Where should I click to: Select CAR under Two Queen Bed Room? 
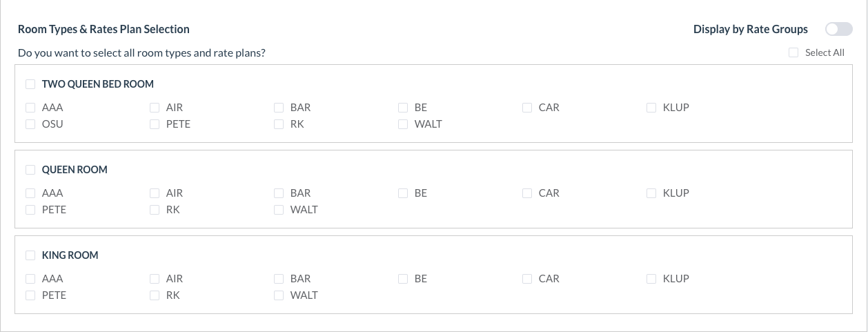(527, 108)
